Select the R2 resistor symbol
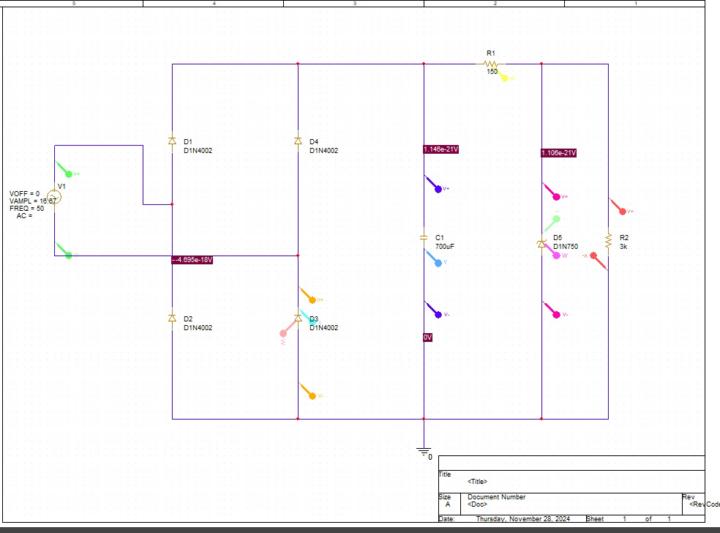720x533 pixels. point(608,241)
